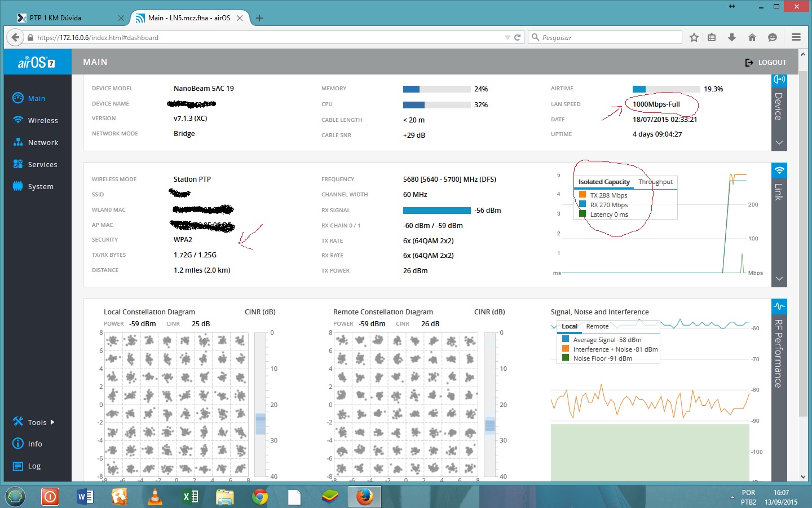Click the frequency value 5680 [5640 - 5700] MHz
Viewport: 812px width, 508px height.
(439, 179)
